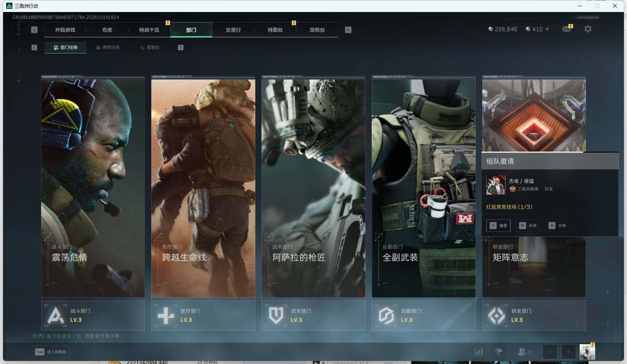The width and height of the screenshot is (627, 364).
Task: Open the settings gear icon
Action: (x=588, y=29)
